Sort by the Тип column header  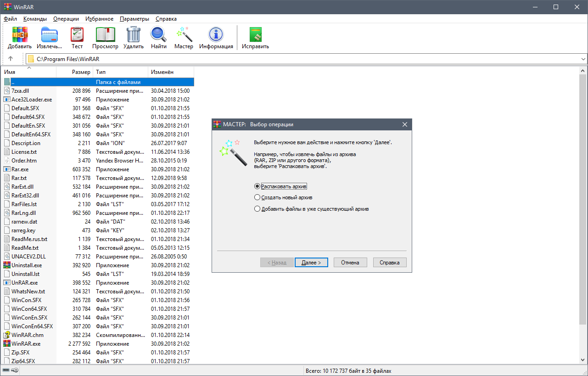(x=121, y=72)
